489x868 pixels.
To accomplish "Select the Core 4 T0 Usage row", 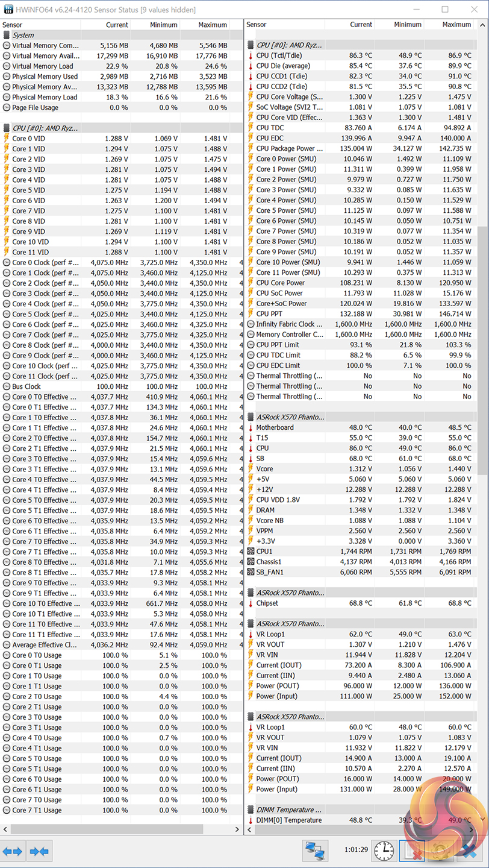I will coord(122,738).
